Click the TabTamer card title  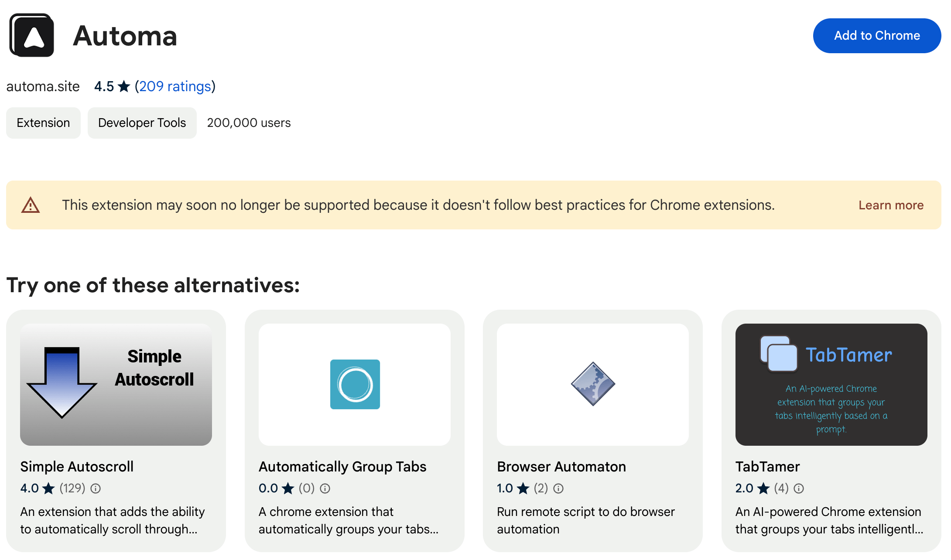(x=767, y=467)
